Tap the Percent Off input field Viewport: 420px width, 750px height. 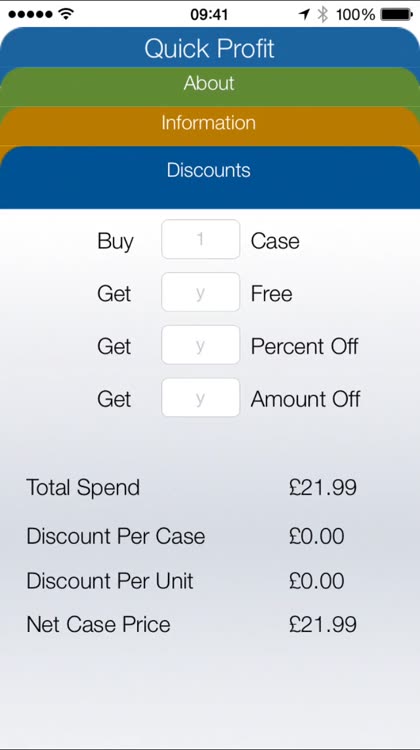[200, 344]
